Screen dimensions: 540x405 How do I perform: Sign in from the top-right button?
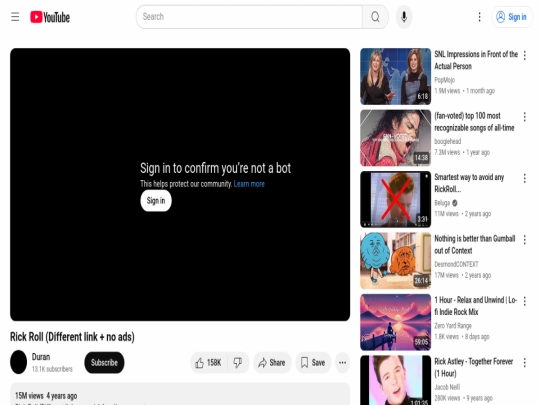pos(511,17)
